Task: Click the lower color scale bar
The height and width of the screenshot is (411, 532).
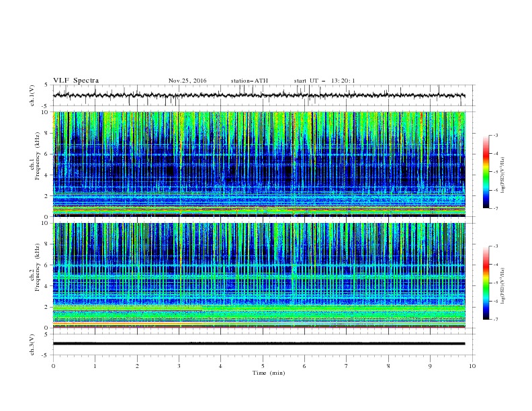Action: [x=486, y=283]
